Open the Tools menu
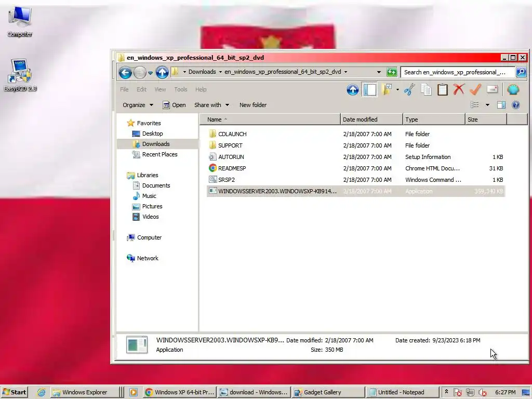532x399 pixels. [x=181, y=89]
